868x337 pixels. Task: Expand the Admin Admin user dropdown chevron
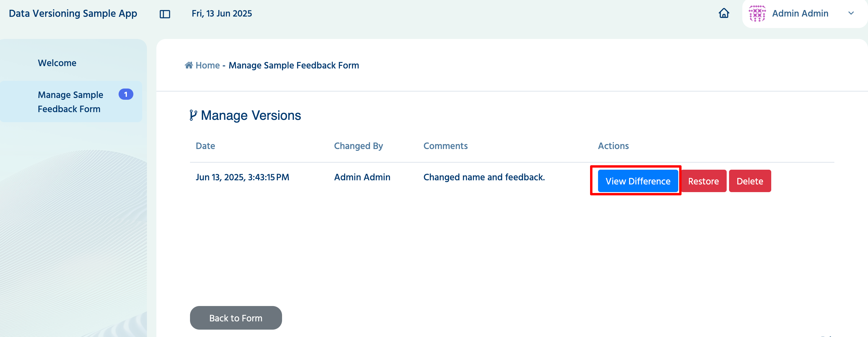coord(851,14)
